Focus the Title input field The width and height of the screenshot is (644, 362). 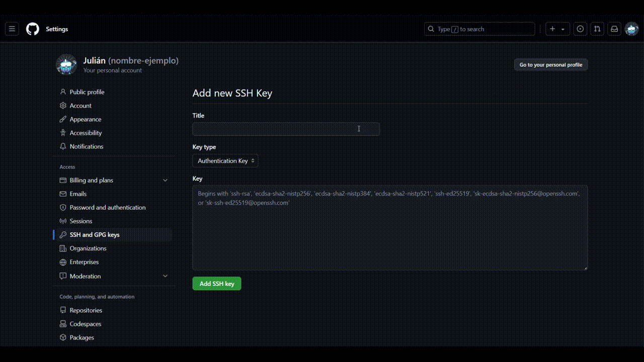pos(286,129)
